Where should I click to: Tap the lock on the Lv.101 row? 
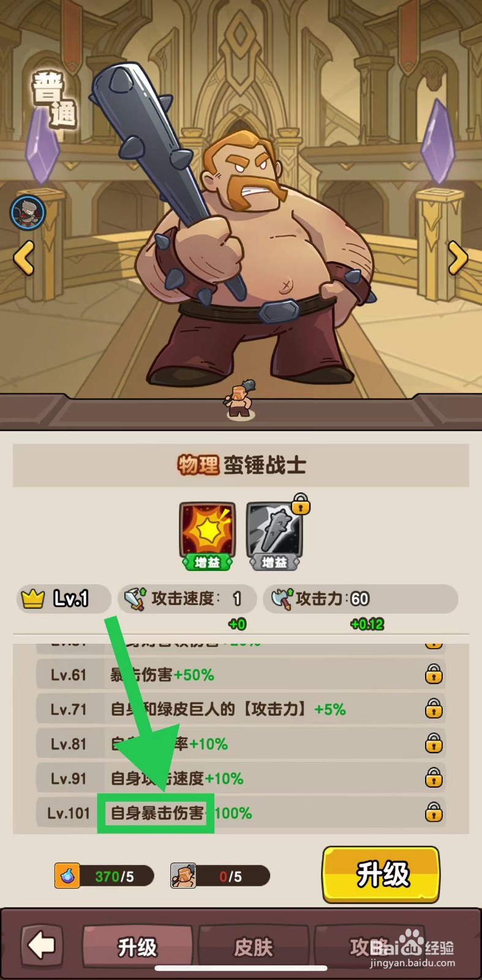point(434,812)
